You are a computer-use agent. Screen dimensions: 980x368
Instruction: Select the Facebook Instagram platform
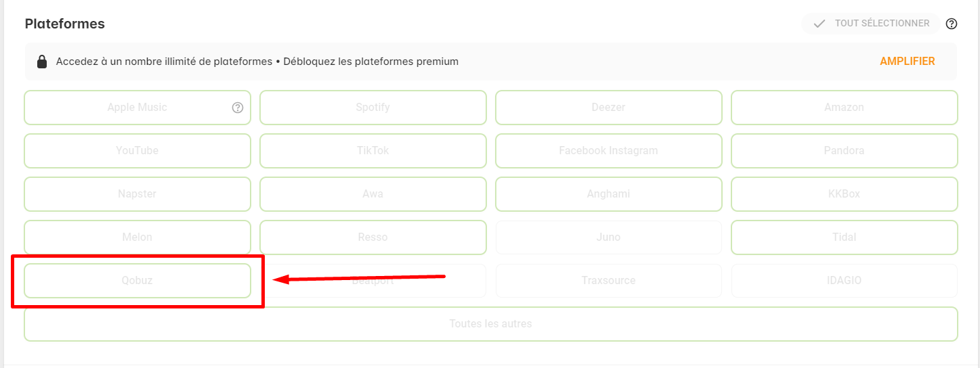click(609, 151)
